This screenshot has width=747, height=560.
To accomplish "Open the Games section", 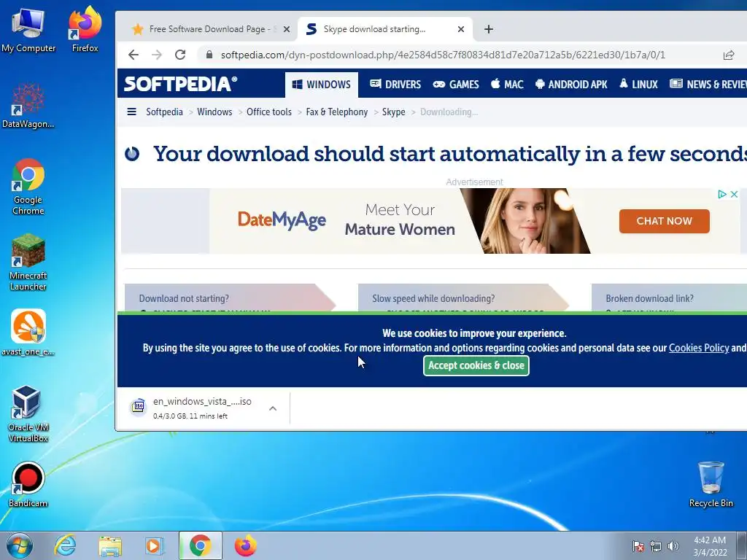I will pos(456,85).
